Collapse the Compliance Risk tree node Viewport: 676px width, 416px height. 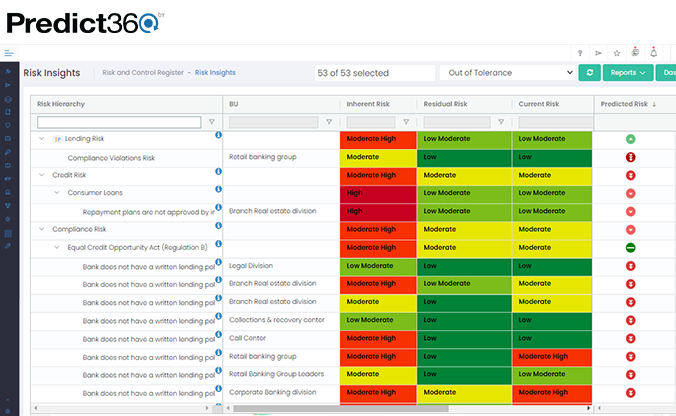pos(42,229)
